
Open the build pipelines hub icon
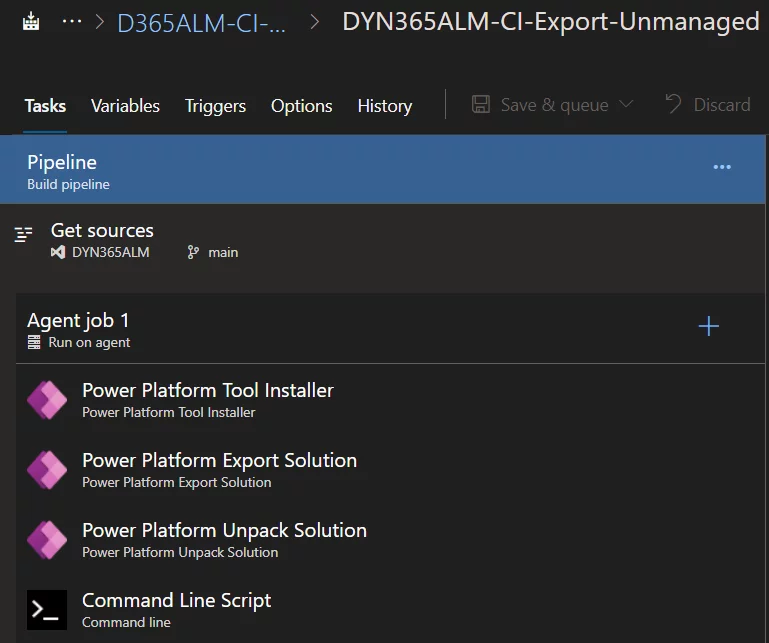pyautogui.click(x=31, y=22)
